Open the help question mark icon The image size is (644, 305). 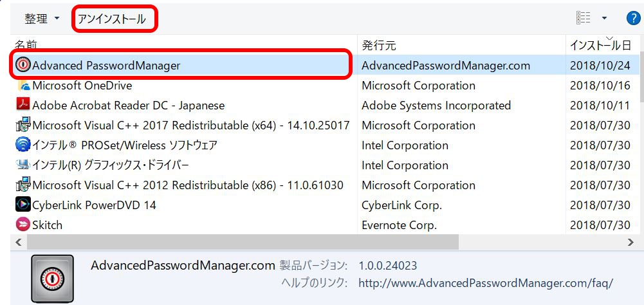633,18
